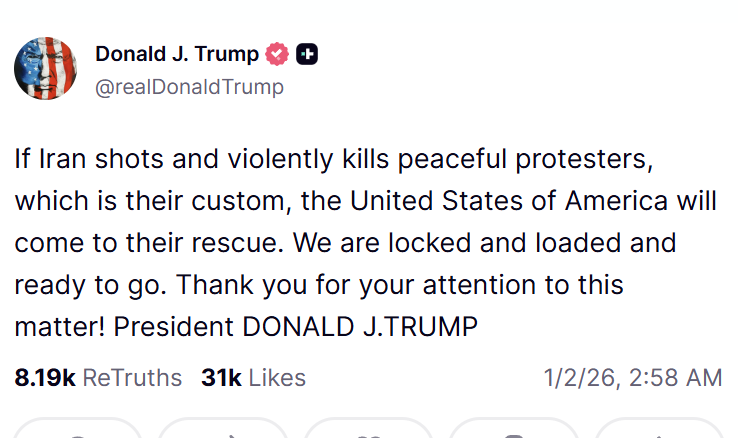Bookmark this post using the bookmark button
The width and height of the screenshot is (738, 438).
pos(514,431)
